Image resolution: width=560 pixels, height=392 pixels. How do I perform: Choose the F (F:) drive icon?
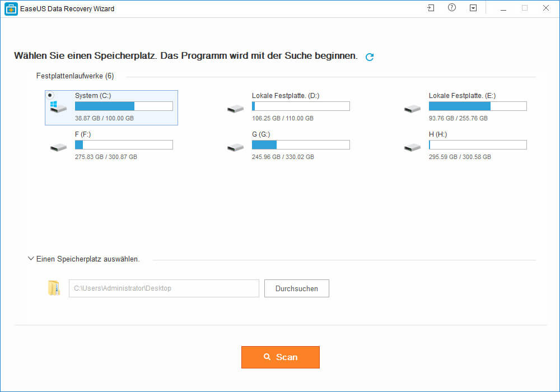pos(58,147)
